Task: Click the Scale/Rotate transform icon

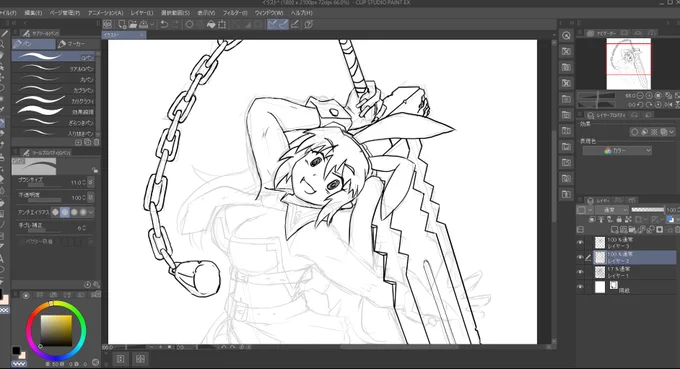Action: pyautogui.click(x=222, y=24)
